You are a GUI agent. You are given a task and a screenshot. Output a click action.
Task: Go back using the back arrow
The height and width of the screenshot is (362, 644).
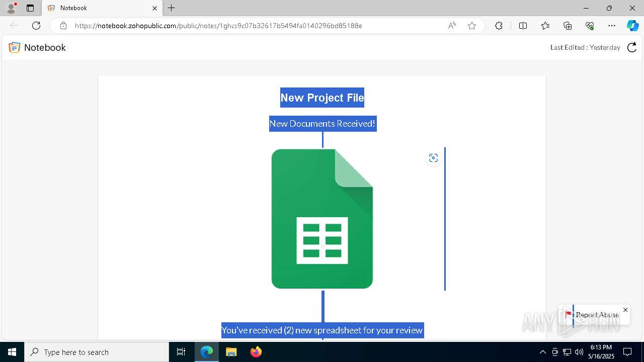14,26
